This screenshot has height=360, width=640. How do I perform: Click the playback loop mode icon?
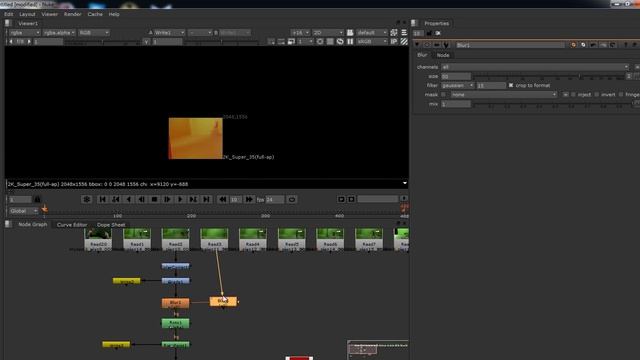tap(291, 200)
